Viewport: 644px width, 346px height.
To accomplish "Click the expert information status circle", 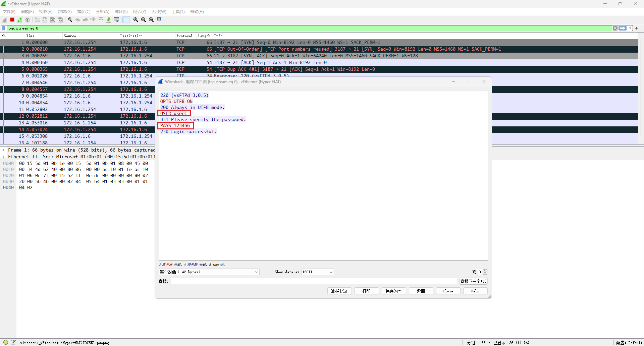I will (6, 342).
